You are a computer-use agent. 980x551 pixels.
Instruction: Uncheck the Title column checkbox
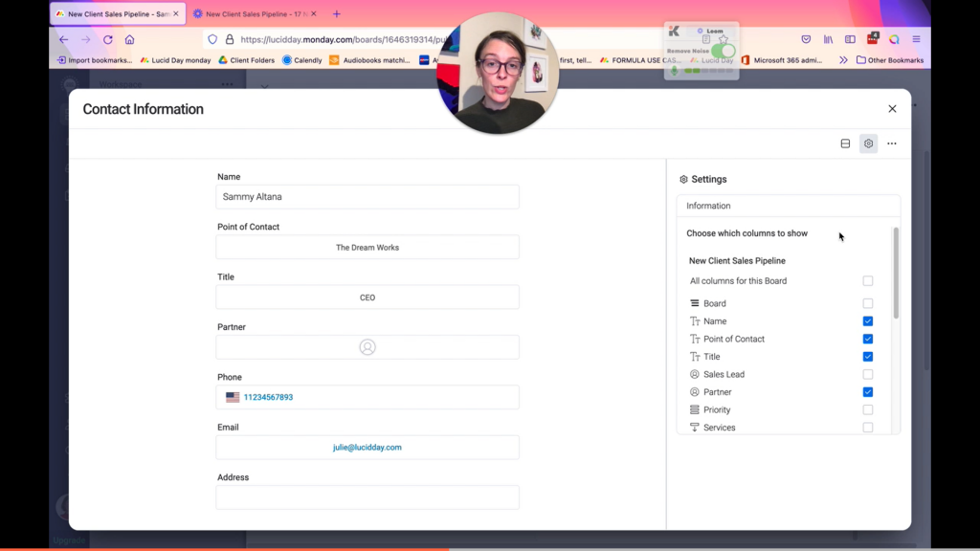tap(867, 357)
